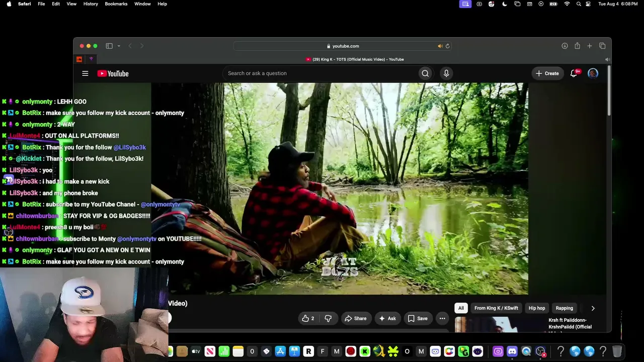
Task: Open a new Safari tab
Action: 590,46
